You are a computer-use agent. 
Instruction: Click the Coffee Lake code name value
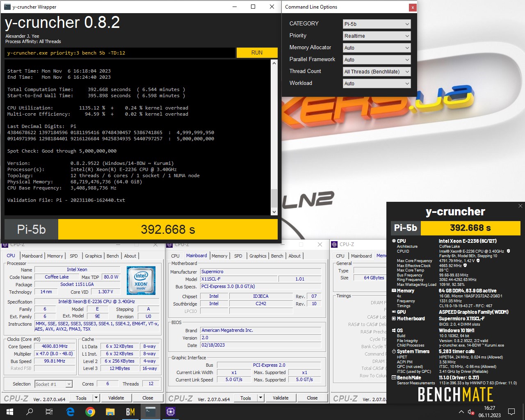point(57,277)
